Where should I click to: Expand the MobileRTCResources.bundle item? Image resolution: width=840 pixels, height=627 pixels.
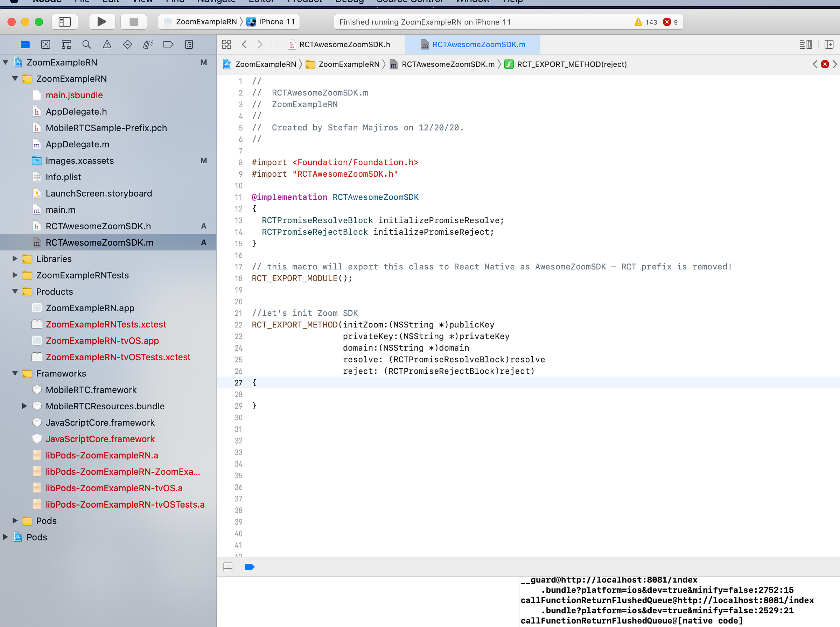tap(24, 406)
